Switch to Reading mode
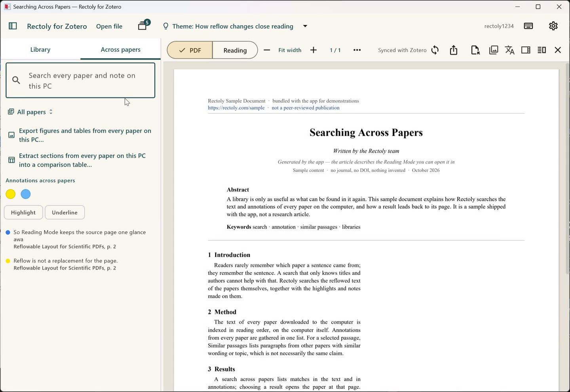Screen dimensions: 570x392 235,50
